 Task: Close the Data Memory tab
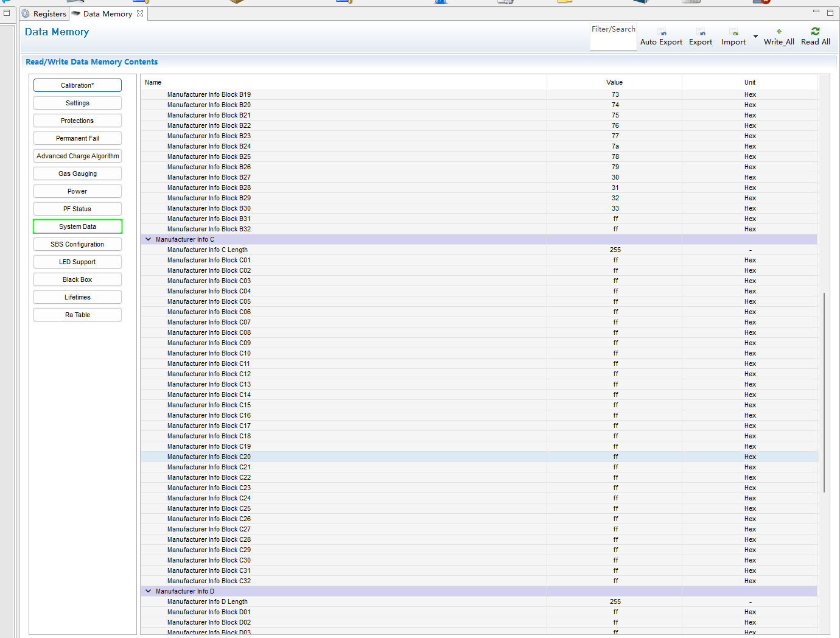pyautogui.click(x=140, y=13)
